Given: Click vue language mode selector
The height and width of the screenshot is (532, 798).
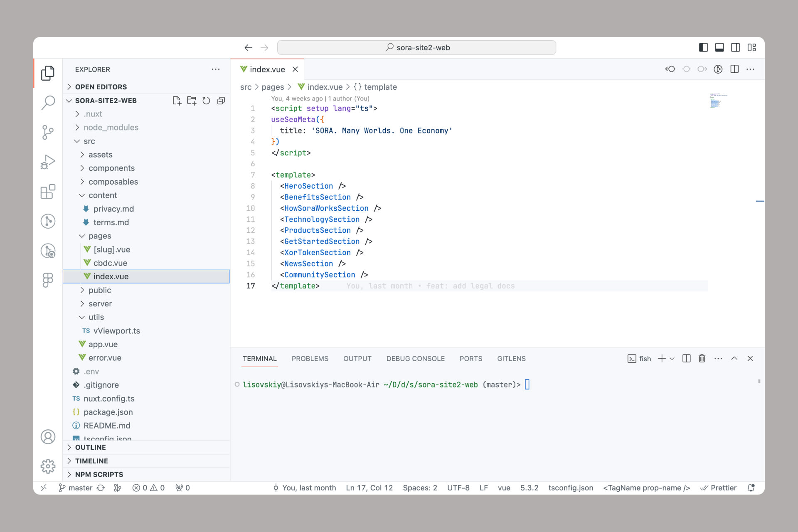Looking at the screenshot, I should click(504, 488).
